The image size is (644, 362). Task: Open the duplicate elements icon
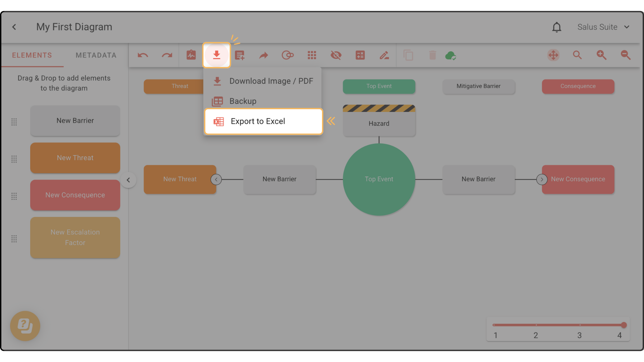coord(409,55)
